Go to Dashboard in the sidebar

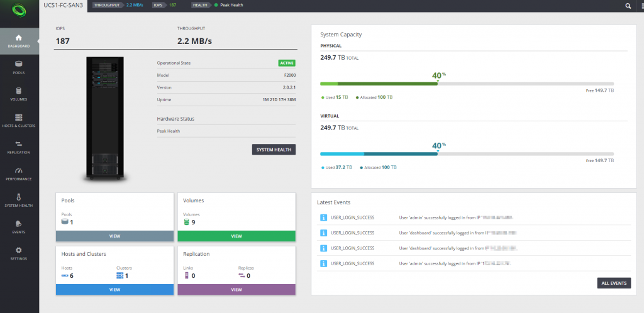19,41
